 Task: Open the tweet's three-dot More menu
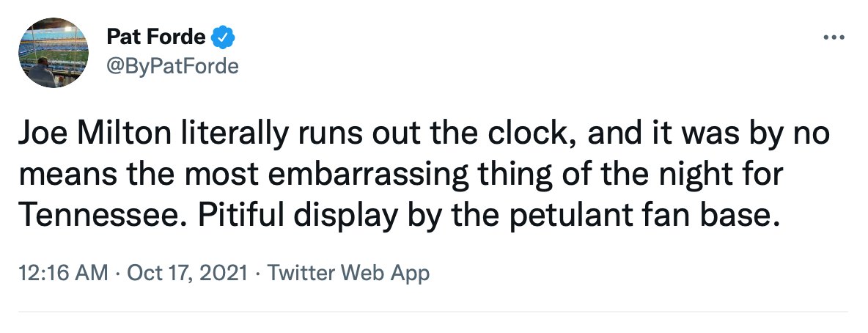tap(834, 38)
